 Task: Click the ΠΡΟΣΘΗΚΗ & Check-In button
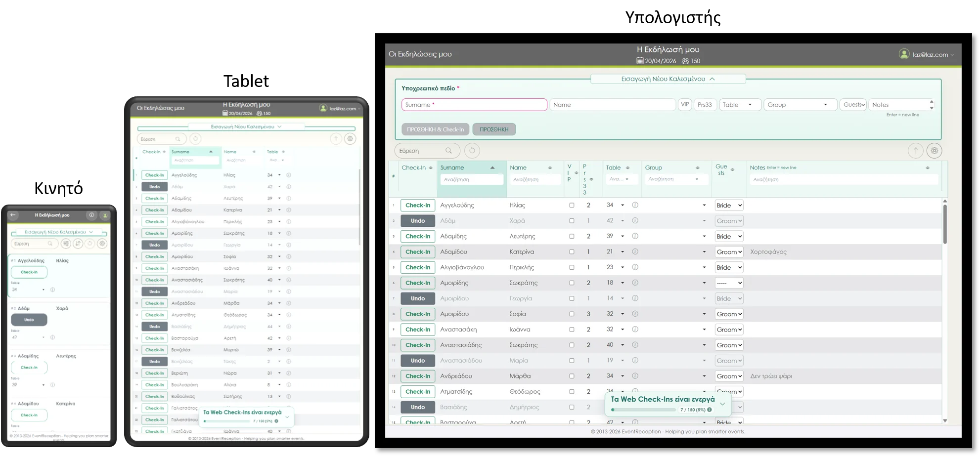click(435, 129)
